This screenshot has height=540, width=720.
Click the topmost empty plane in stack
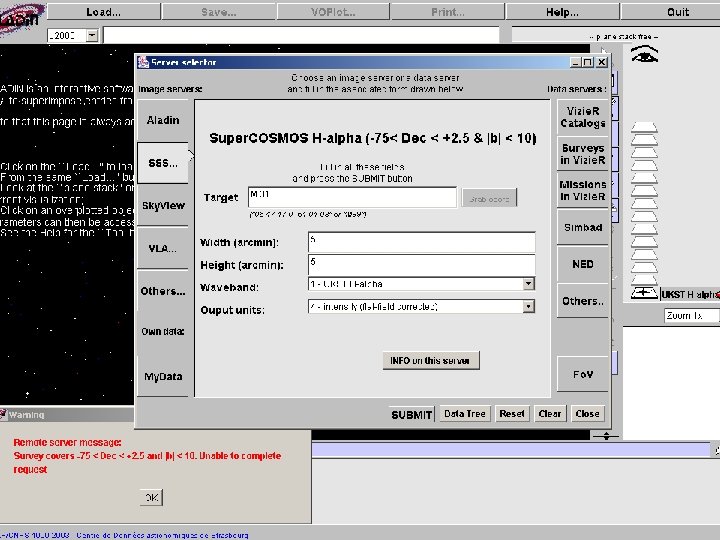tap(644, 127)
